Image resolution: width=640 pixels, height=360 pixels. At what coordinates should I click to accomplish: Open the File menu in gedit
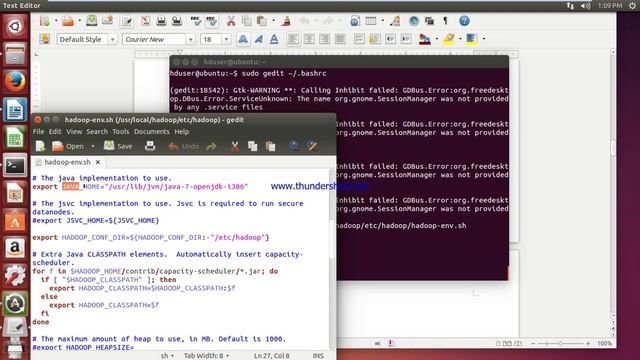[x=38, y=131]
